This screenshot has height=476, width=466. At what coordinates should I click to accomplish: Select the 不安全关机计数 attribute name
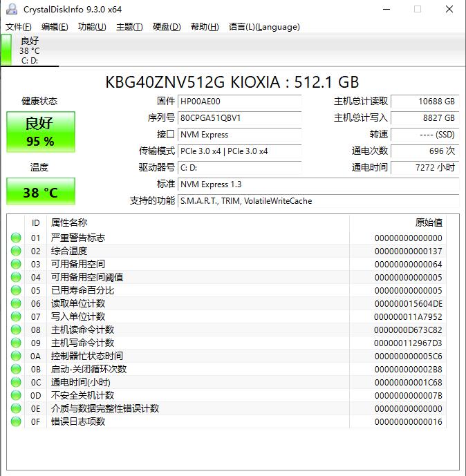[82, 395]
